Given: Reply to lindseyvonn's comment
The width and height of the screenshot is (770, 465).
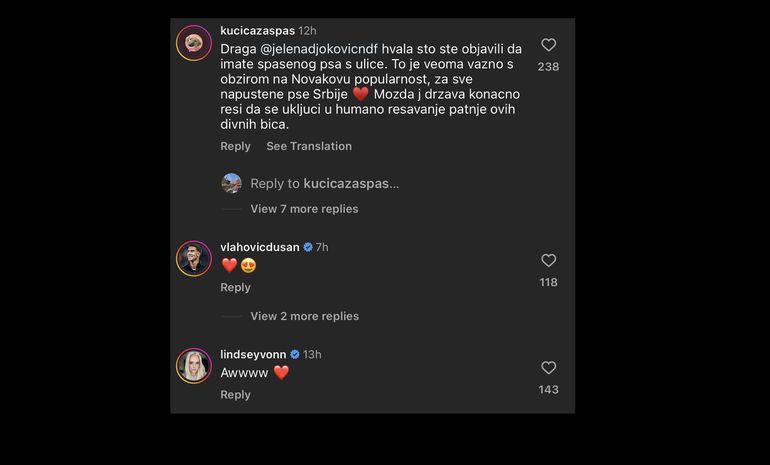Looking at the screenshot, I should [x=235, y=394].
